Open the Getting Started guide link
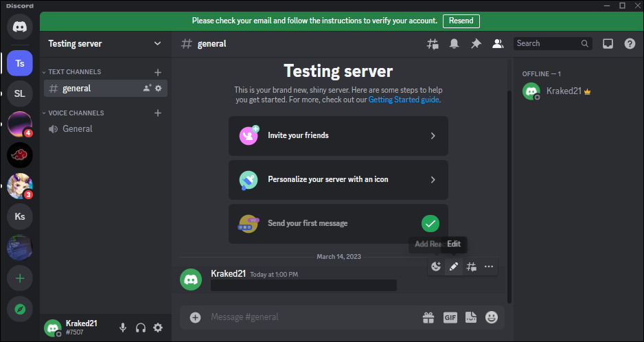This screenshot has height=342, width=644. click(x=404, y=100)
